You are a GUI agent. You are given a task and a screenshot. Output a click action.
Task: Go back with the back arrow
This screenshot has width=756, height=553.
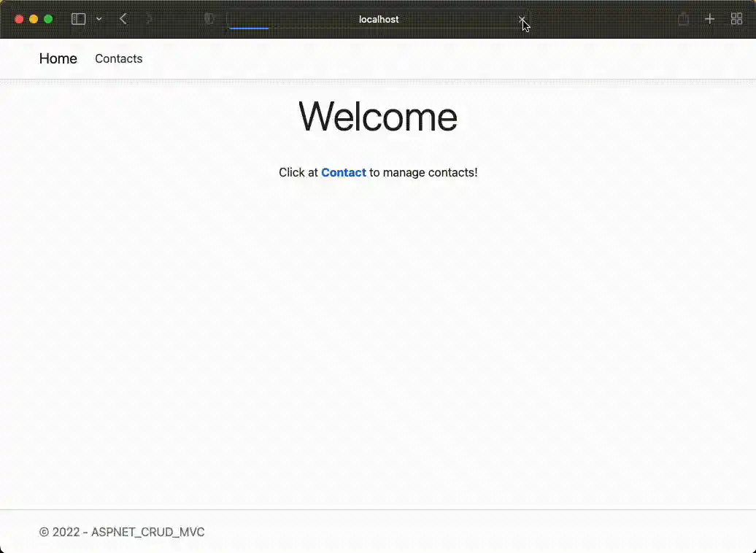coord(123,19)
